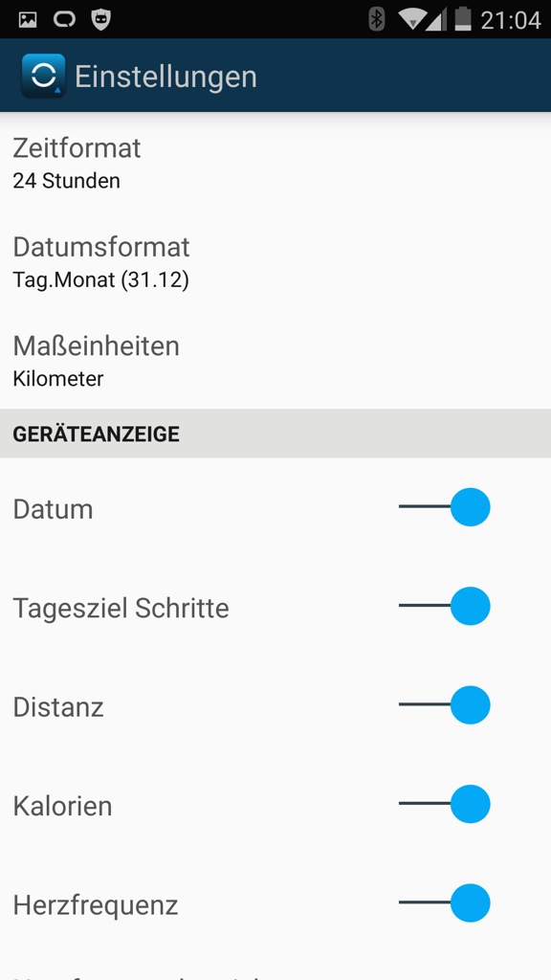Turn off the Distanz toggle
The height and width of the screenshot is (980, 551).
[x=444, y=705]
